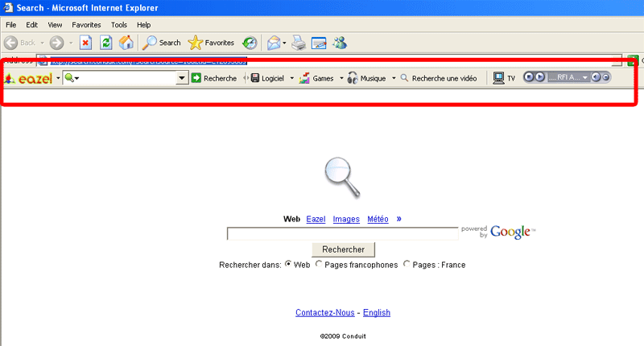Follow the Contactez-Nous link
This screenshot has width=644, height=346.
pos(326,312)
